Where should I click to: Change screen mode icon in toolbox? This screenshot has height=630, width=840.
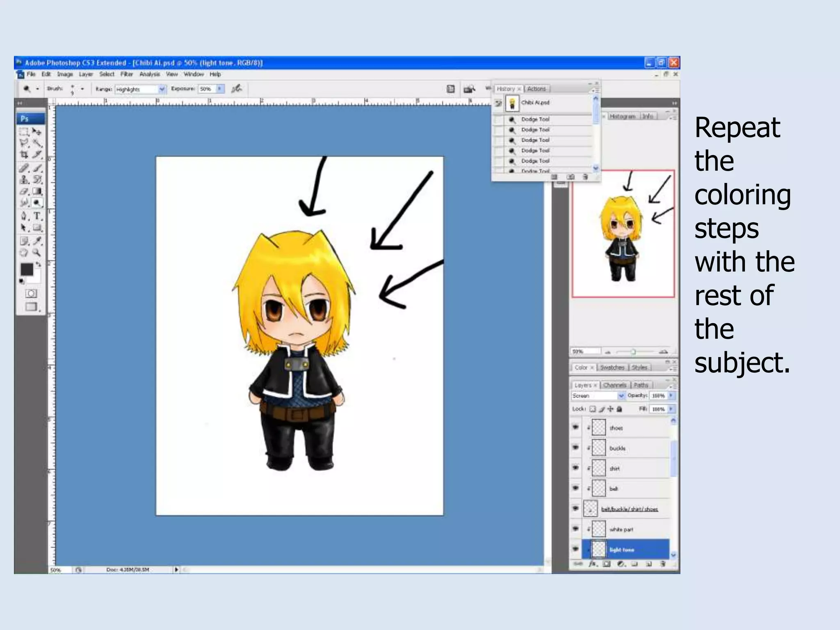pyautogui.click(x=31, y=307)
